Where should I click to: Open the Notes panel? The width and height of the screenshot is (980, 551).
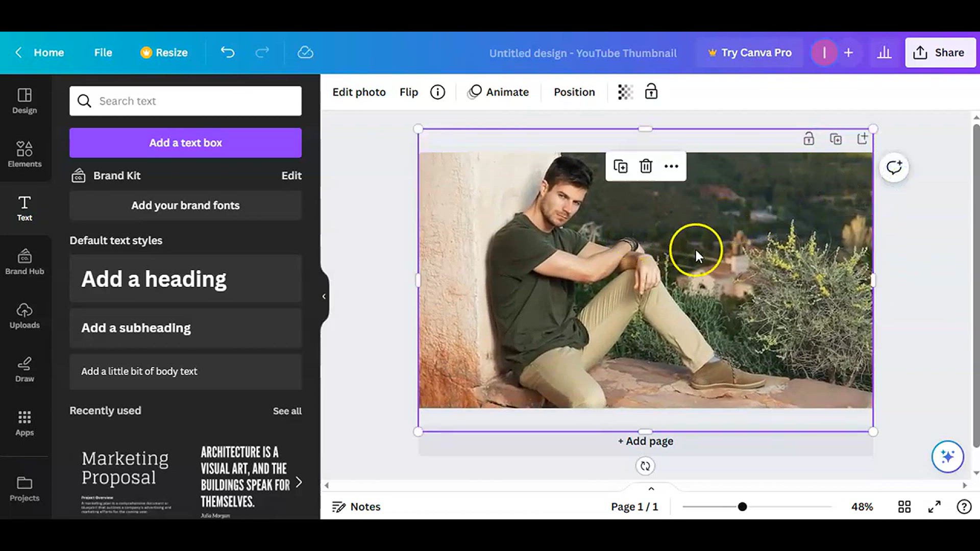[x=356, y=507]
